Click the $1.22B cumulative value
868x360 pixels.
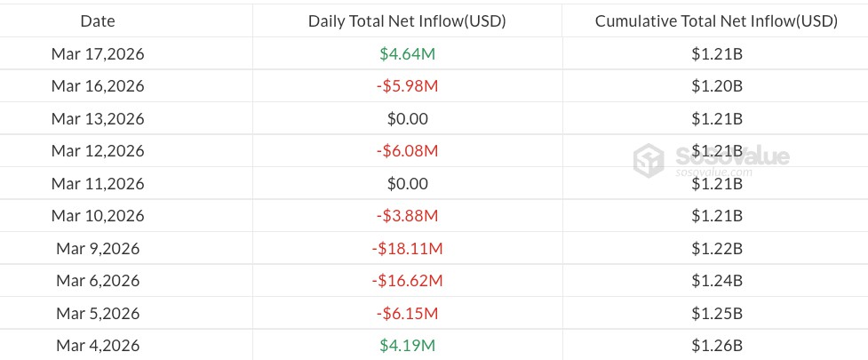(716, 249)
